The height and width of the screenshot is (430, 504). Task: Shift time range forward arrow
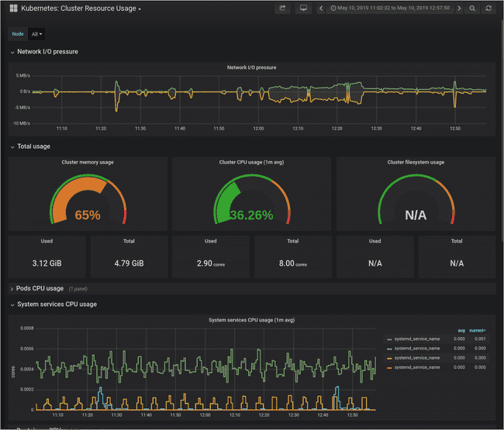point(459,9)
